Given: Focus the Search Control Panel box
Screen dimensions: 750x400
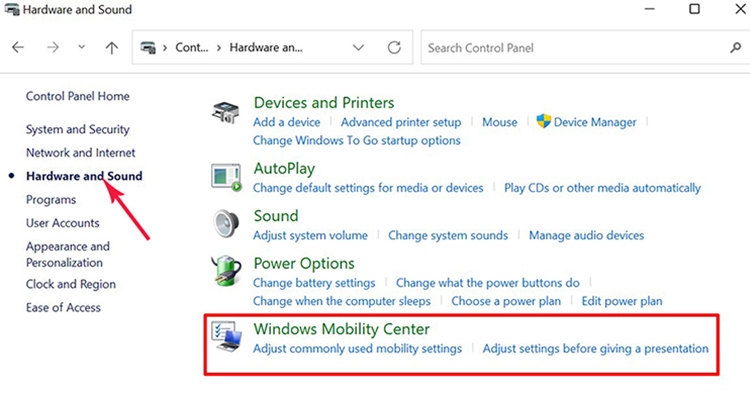Looking at the screenshot, I should pos(574,47).
